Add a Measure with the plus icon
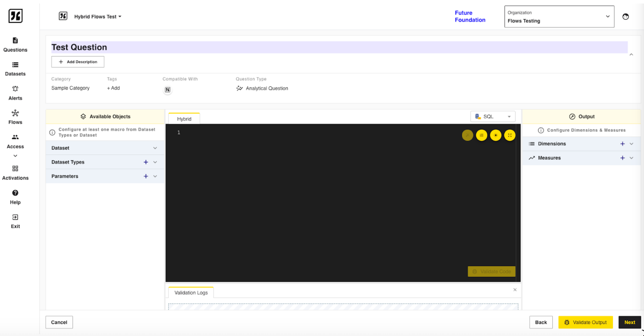The width and height of the screenshot is (644, 336). tap(622, 158)
